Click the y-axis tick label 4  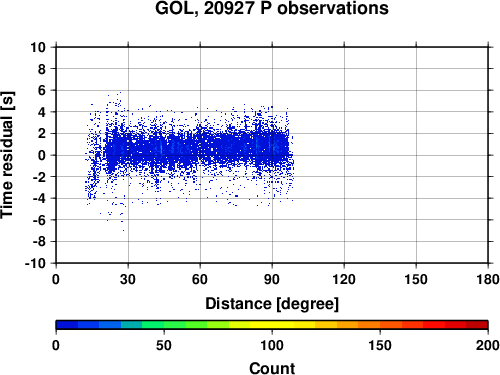point(42,112)
